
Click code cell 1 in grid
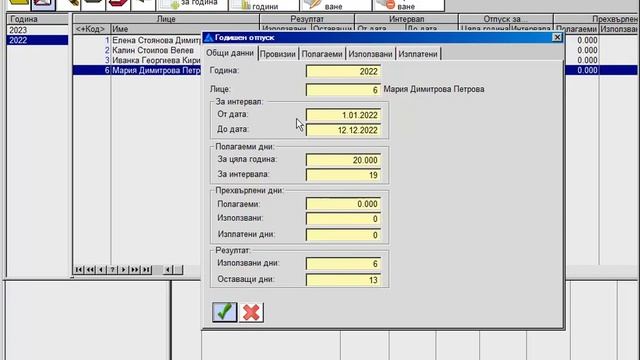92,40
